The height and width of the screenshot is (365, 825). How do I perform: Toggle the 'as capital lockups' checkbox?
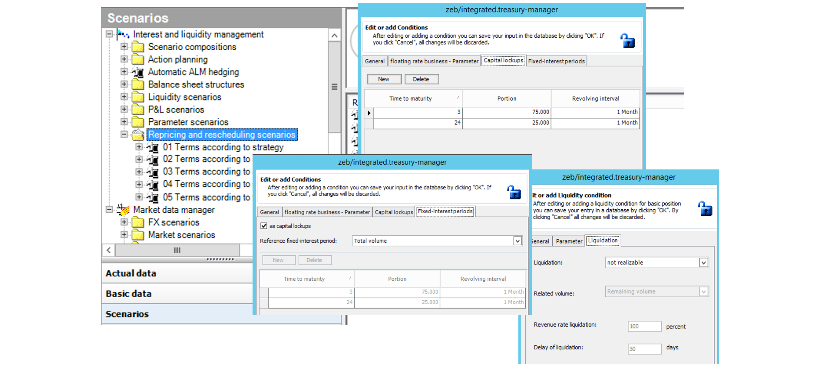[x=264, y=226]
